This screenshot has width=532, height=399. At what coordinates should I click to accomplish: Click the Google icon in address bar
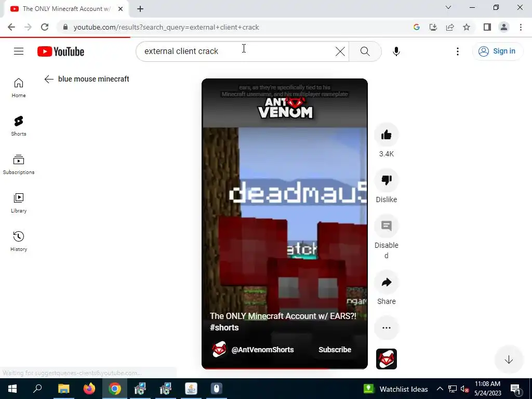click(x=416, y=27)
